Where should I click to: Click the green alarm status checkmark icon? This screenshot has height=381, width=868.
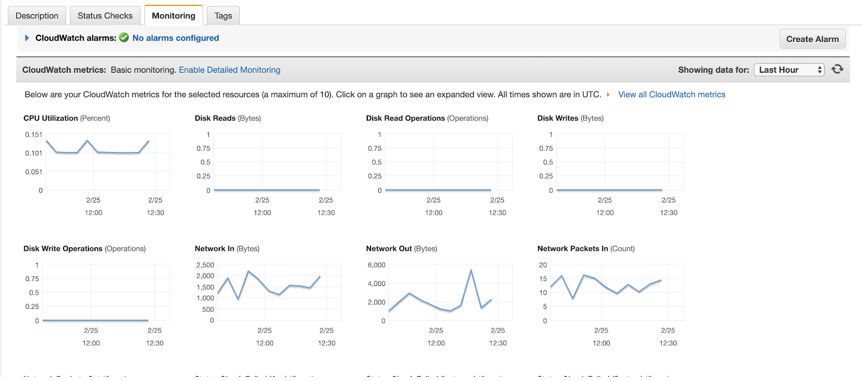[124, 38]
